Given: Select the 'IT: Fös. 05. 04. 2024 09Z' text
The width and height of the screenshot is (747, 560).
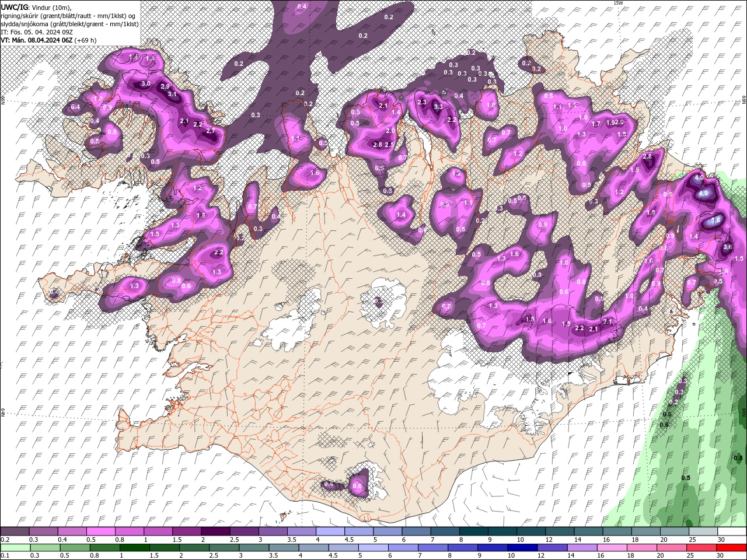Looking at the screenshot, I should pyautogui.click(x=36, y=32).
